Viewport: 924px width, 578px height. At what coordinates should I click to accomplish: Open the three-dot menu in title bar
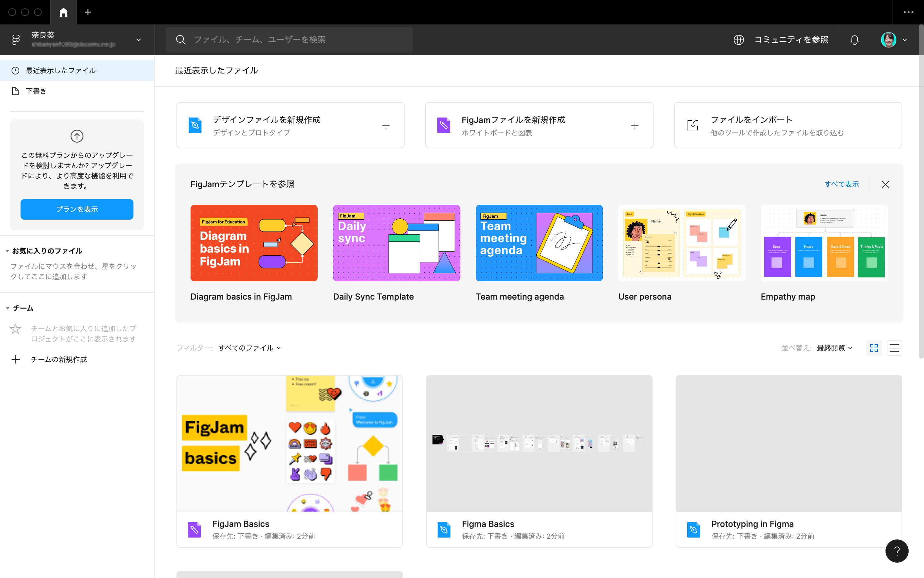[x=908, y=12]
